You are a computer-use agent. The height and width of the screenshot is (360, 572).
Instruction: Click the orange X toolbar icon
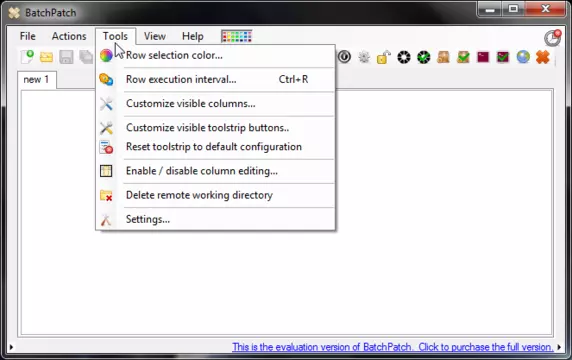tap(543, 57)
